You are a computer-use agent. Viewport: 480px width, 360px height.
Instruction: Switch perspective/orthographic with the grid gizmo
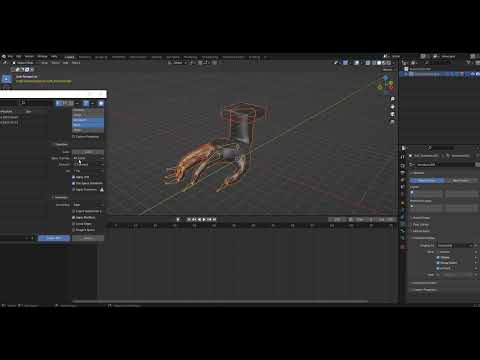coord(392,122)
